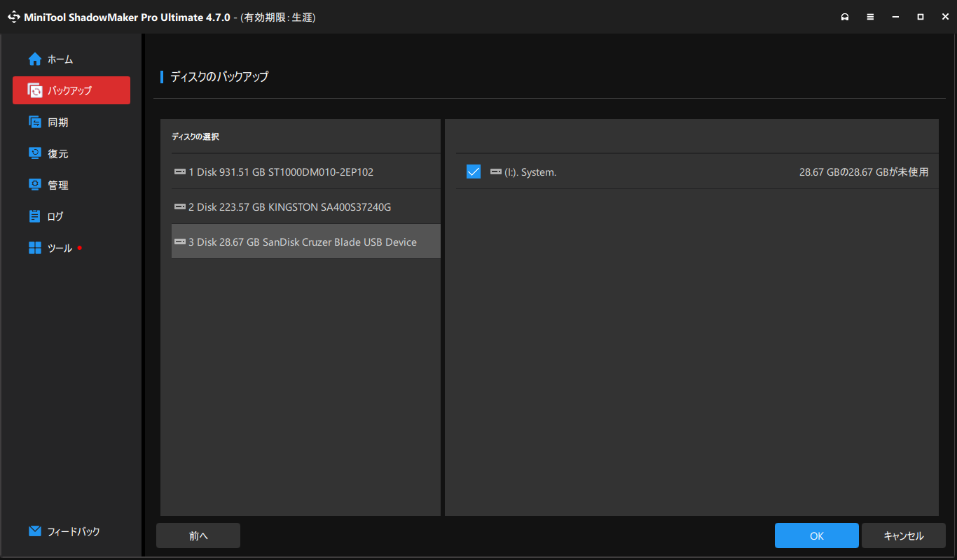Click the ログ clipboard icon
Viewport: 957px width, 560px height.
35,216
